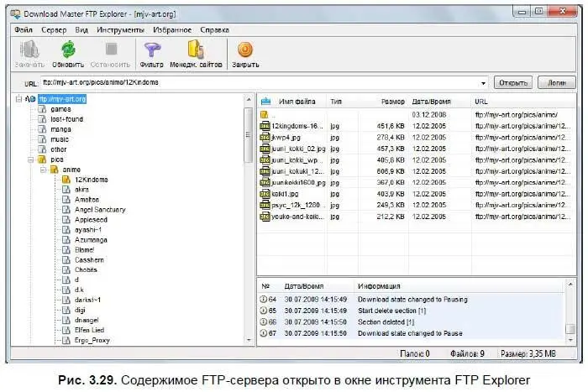Screen dimensions: 588x392
Task: Sort file list by Размер column header
Action: pos(392,101)
